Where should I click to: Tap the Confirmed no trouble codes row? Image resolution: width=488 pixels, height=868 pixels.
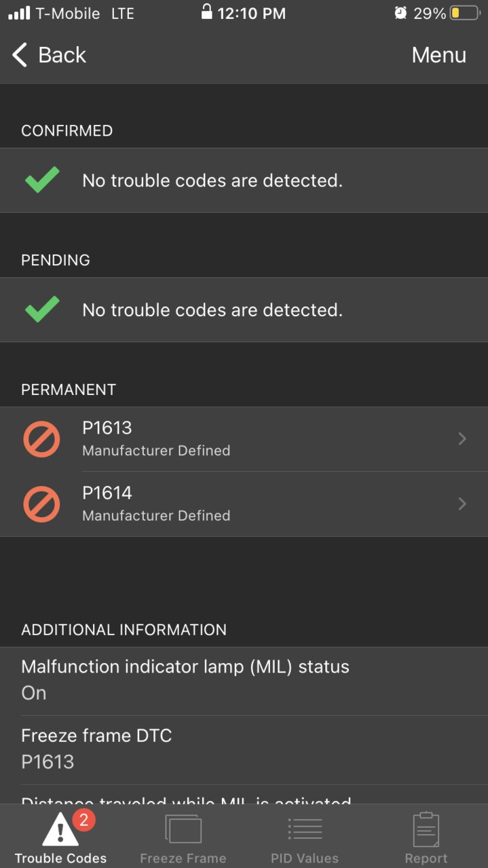click(244, 181)
